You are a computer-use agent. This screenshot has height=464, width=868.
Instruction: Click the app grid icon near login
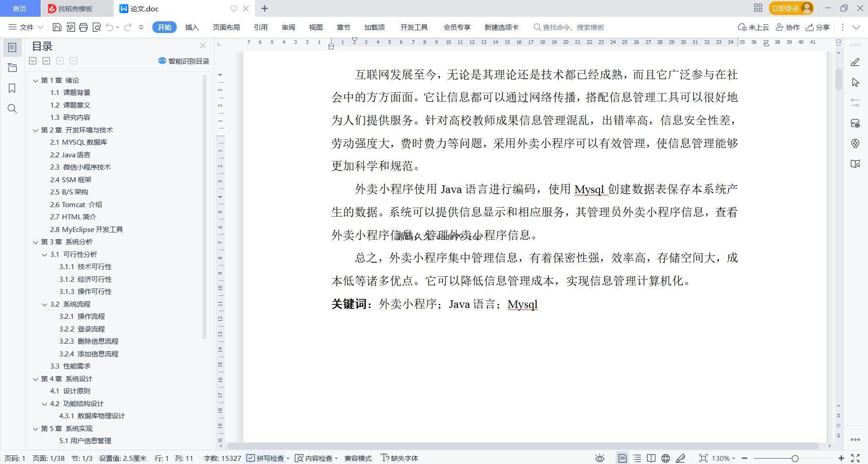click(x=758, y=8)
